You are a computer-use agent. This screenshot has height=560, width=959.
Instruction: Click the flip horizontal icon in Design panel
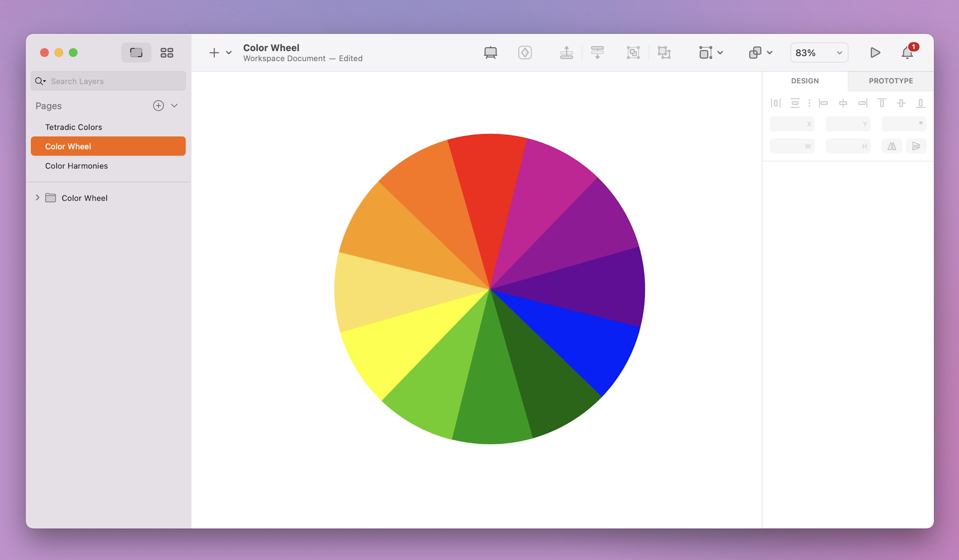(x=892, y=146)
